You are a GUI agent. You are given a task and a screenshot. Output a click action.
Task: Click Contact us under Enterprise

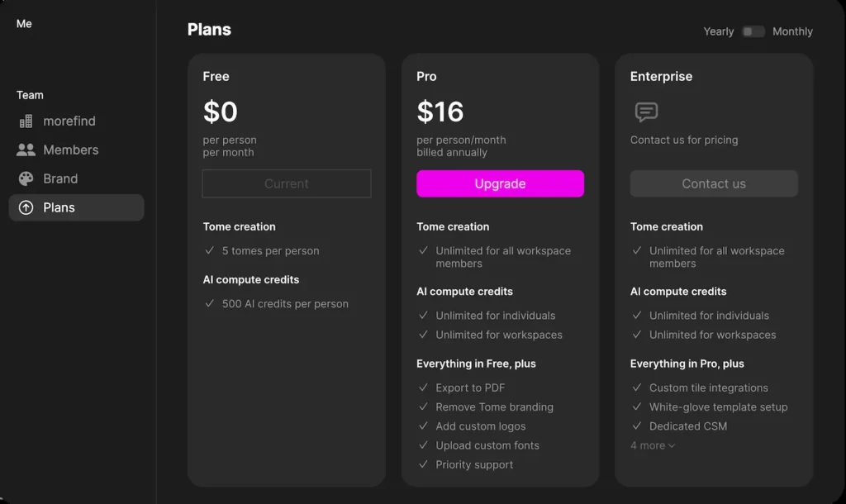[x=713, y=183]
